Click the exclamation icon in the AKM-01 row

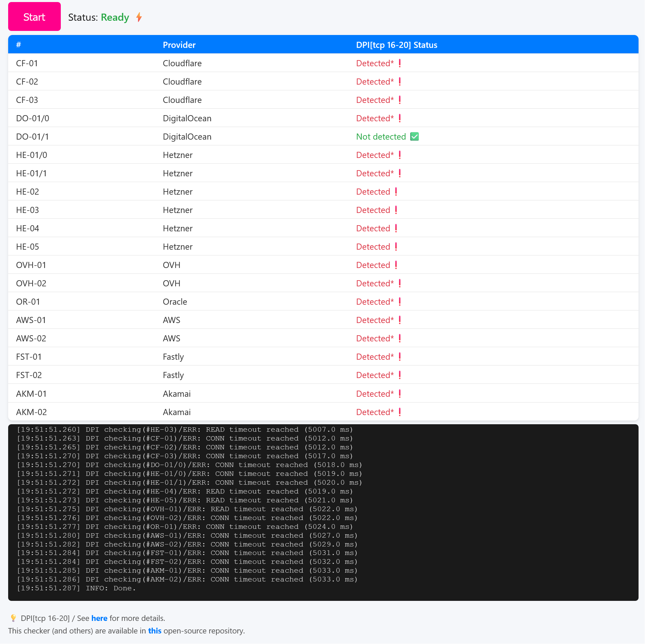[400, 394]
